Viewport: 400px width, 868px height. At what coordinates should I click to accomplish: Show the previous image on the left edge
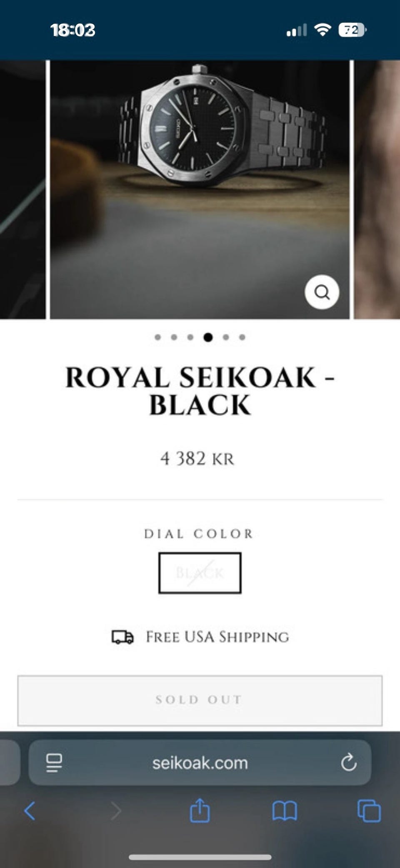click(22, 190)
